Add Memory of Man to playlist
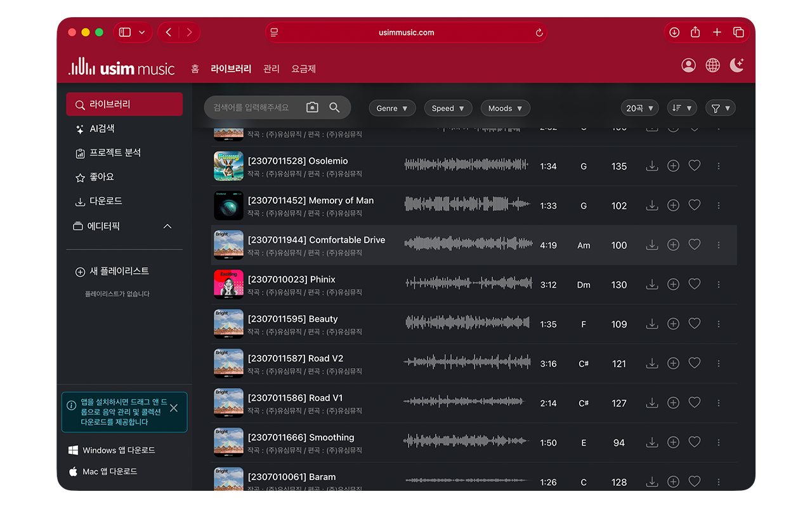Image resolution: width=812 pixels, height=508 pixels. [673, 205]
